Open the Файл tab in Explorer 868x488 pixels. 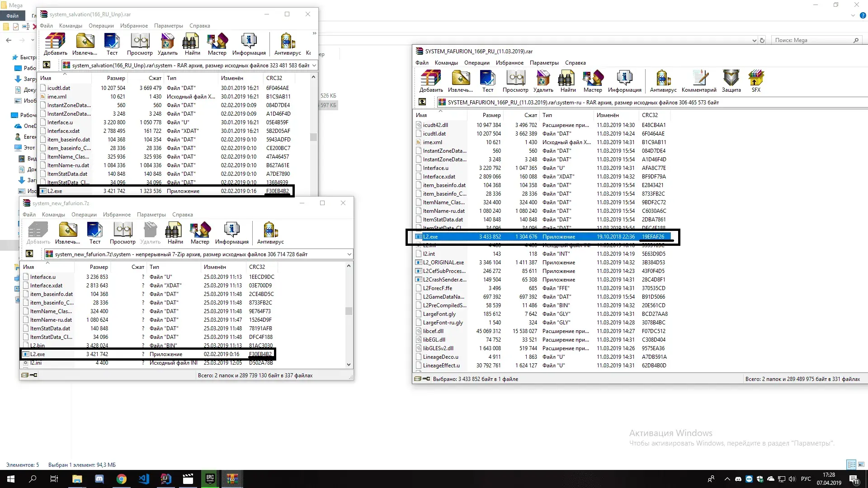pyautogui.click(x=12, y=15)
